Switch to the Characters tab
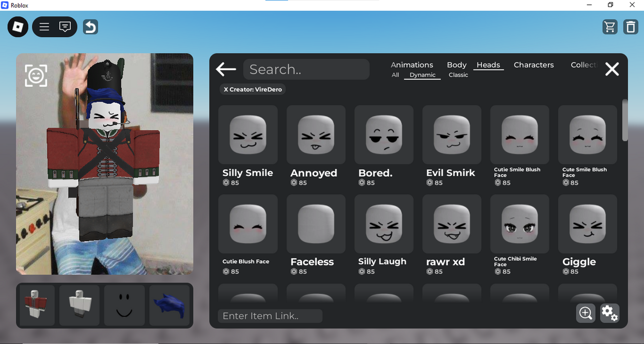 pos(534,65)
